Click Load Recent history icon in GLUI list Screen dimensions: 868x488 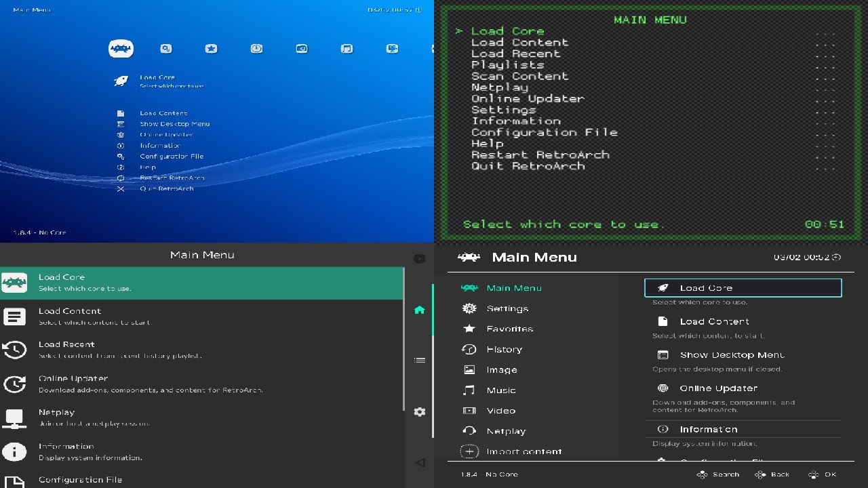(x=14, y=350)
